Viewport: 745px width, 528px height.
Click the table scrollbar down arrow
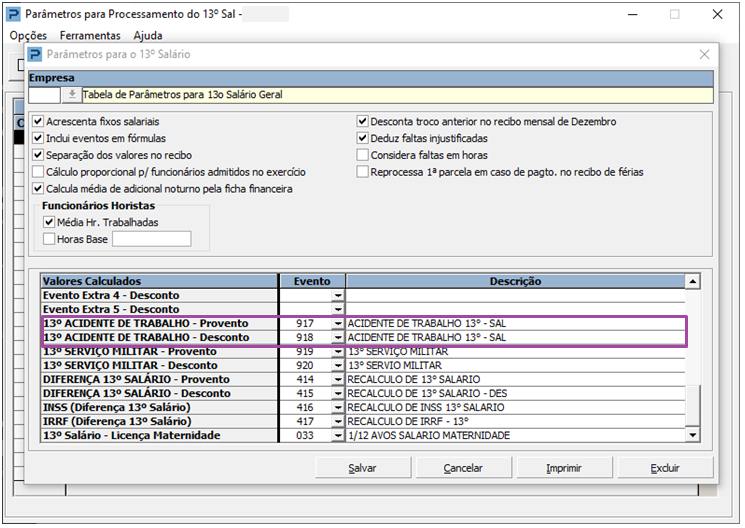point(692,436)
